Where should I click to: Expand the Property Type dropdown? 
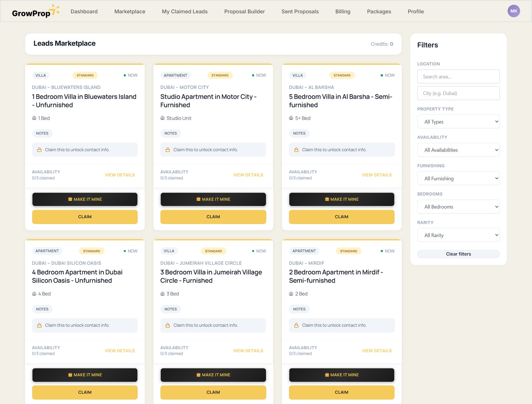[458, 122]
